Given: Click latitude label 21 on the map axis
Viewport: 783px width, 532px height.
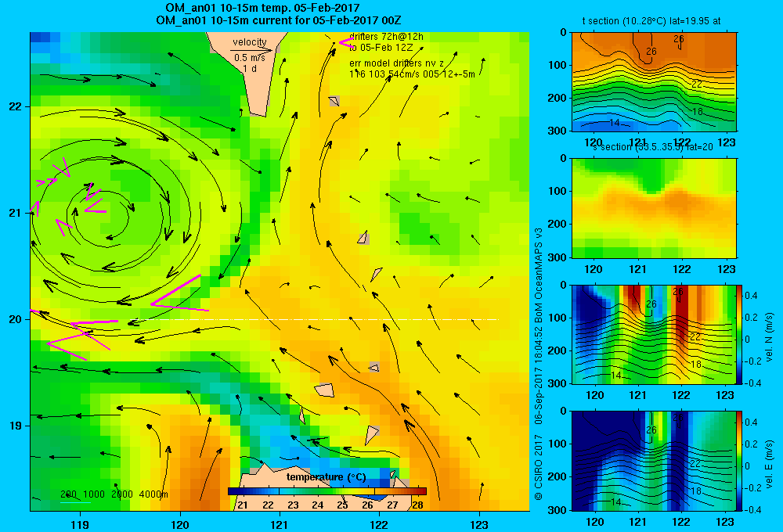Looking at the screenshot, I should [16, 213].
